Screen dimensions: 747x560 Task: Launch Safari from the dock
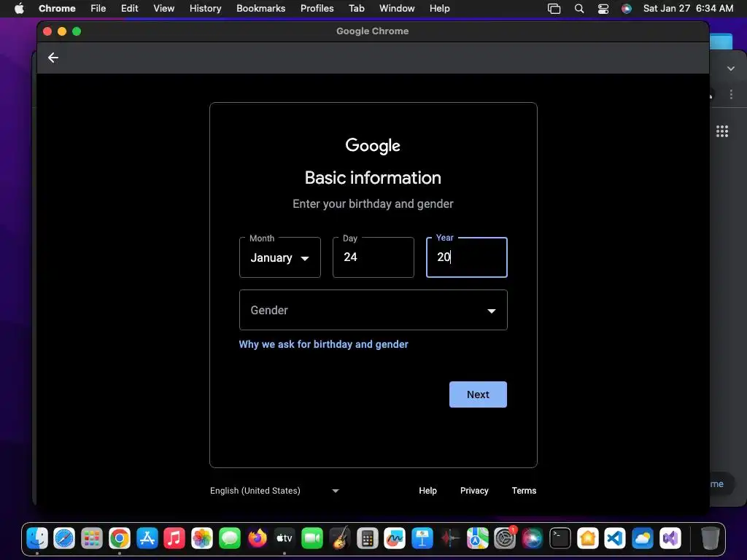pos(64,539)
